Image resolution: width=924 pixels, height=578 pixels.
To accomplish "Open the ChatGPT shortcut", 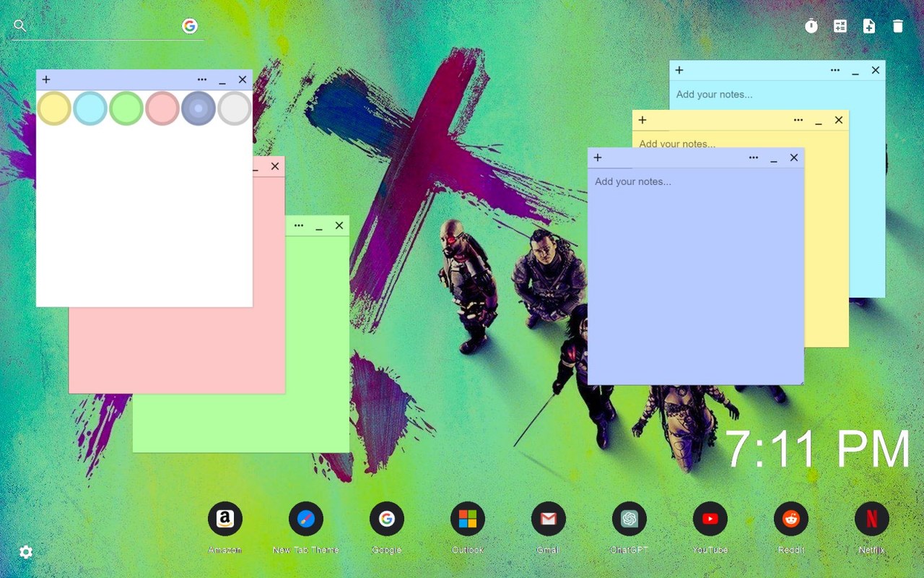I will 629,519.
